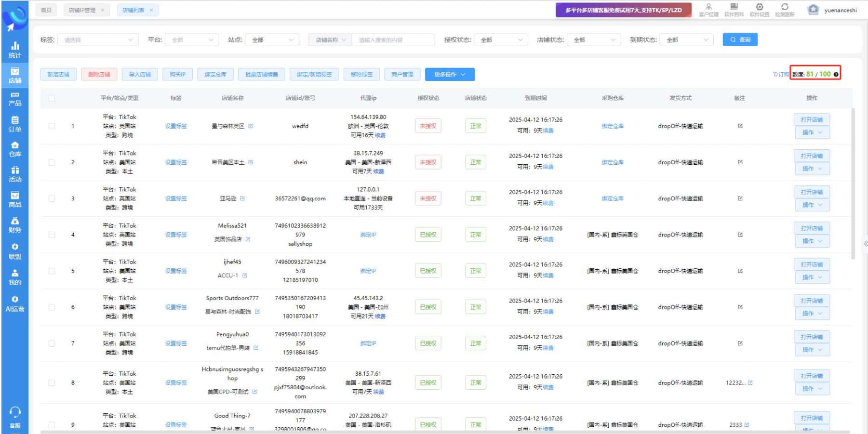Open the 统计 statistics sidebar icon
The width and height of the screenshot is (868, 434).
tap(15, 49)
